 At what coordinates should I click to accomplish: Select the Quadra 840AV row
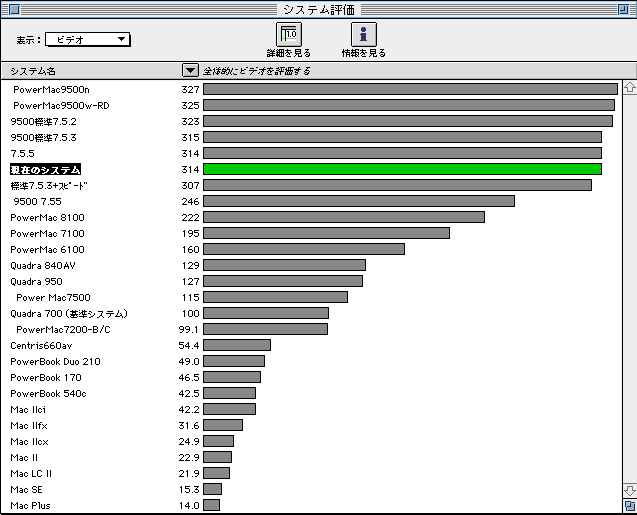pyautogui.click(x=311, y=265)
